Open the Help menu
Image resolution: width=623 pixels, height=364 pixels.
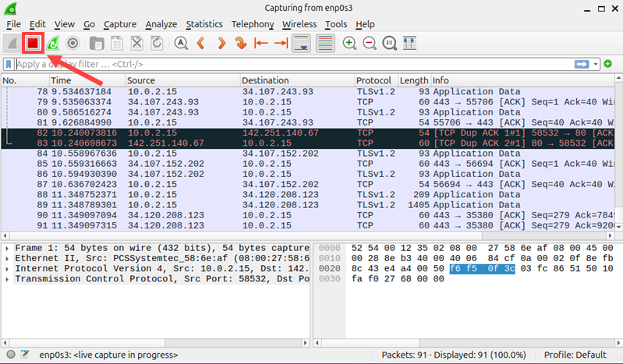[x=365, y=24]
